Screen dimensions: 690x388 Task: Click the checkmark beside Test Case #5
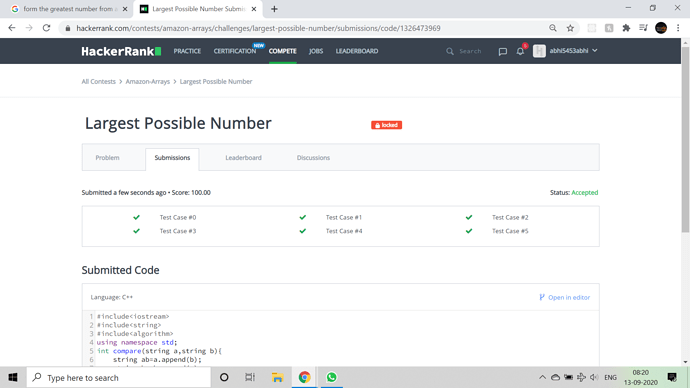[x=469, y=231]
